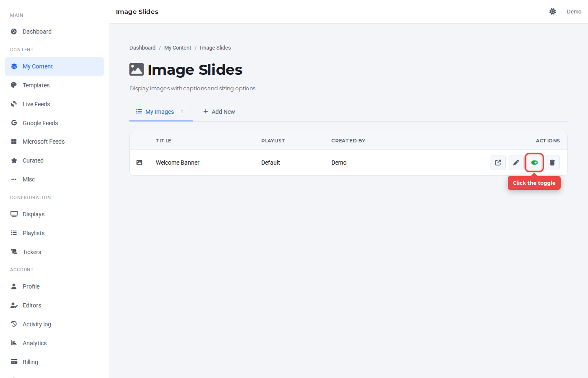Open Tickers configuration
The height and width of the screenshot is (378, 588).
coord(54,252)
